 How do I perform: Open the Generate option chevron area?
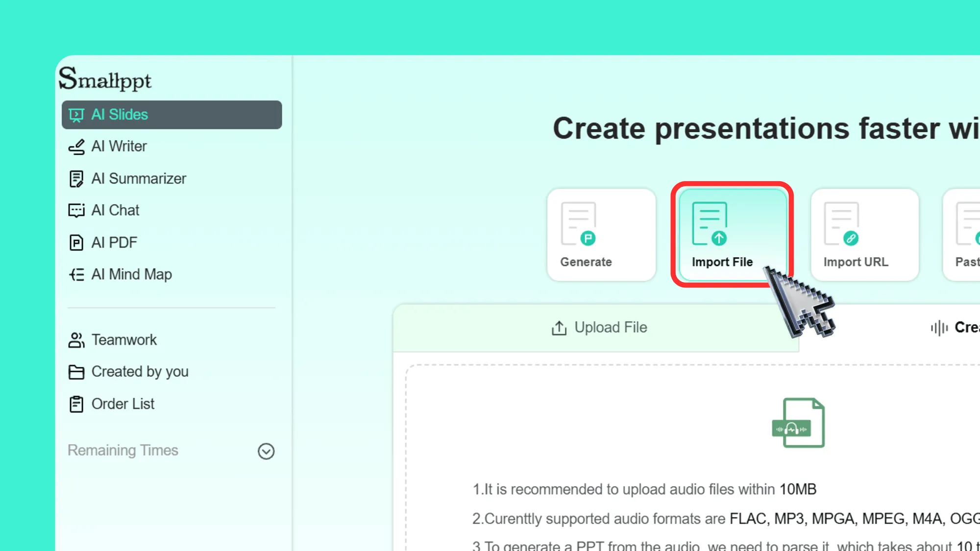tap(601, 235)
